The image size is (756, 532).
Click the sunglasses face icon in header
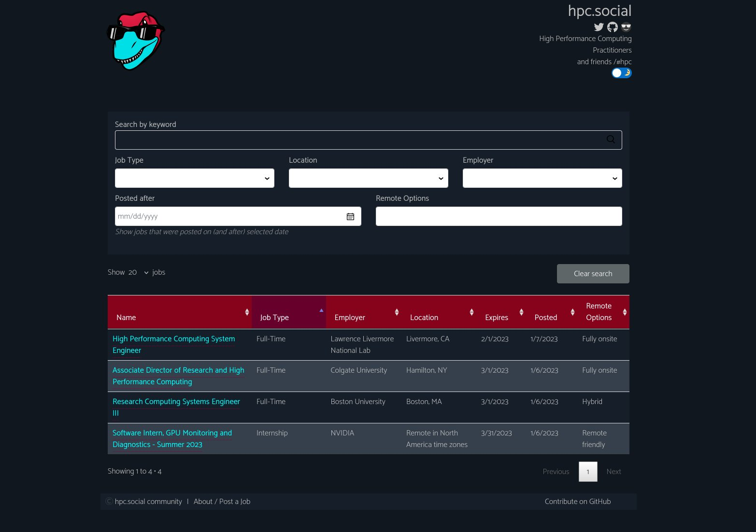[x=626, y=27]
